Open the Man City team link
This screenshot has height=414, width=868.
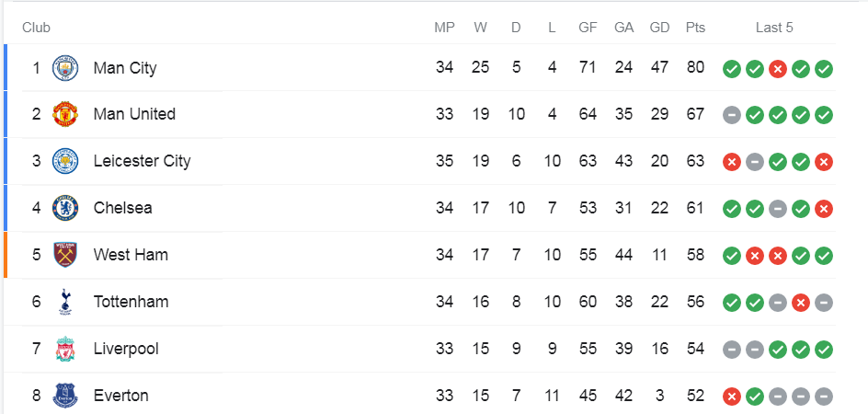tap(125, 68)
